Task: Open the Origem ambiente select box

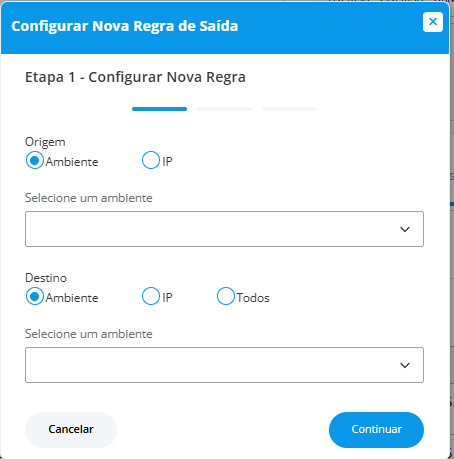Action: coord(224,229)
